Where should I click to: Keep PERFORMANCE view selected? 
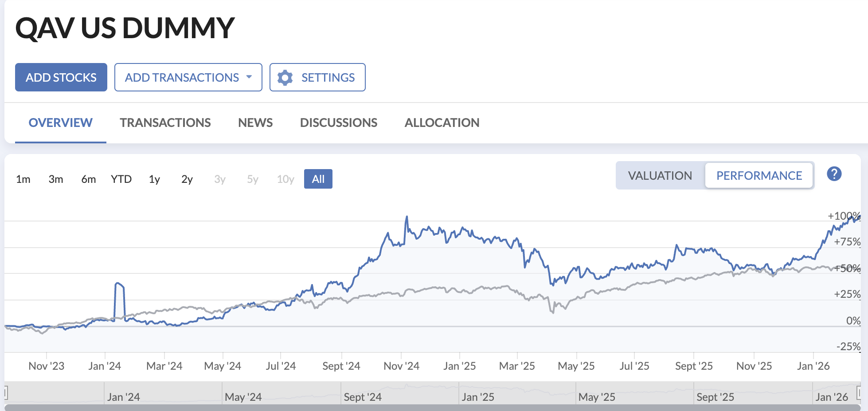click(x=759, y=175)
